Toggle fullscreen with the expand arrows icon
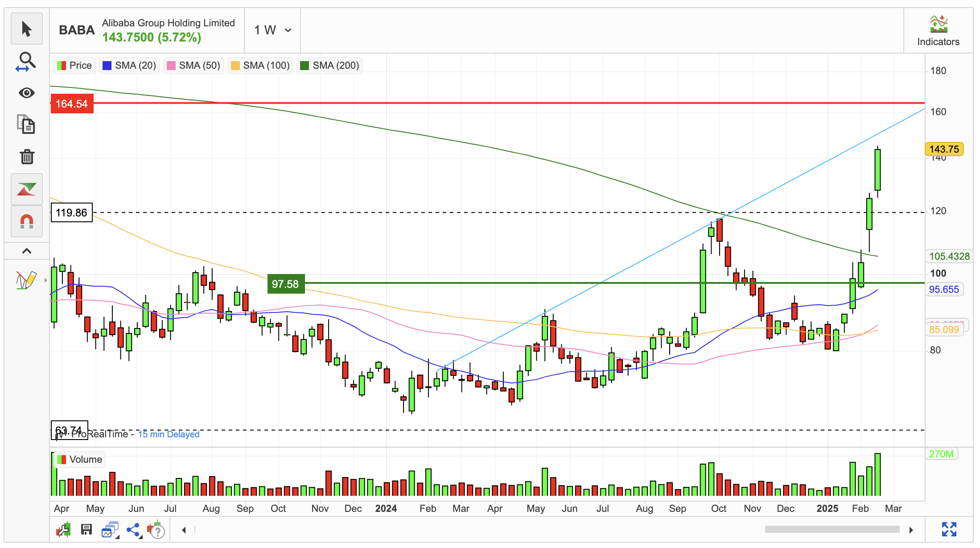 (x=949, y=529)
